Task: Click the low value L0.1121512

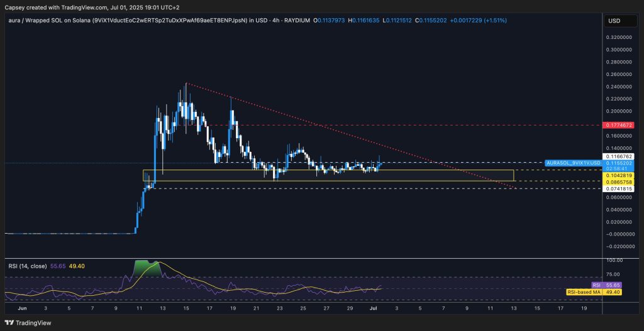Action: [397, 19]
